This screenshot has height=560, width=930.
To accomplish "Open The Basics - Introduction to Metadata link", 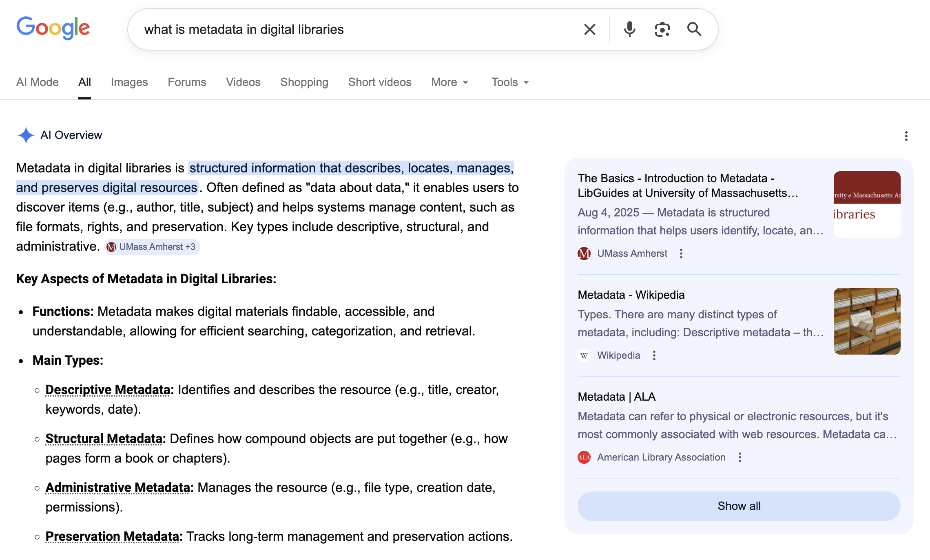I will (688, 185).
